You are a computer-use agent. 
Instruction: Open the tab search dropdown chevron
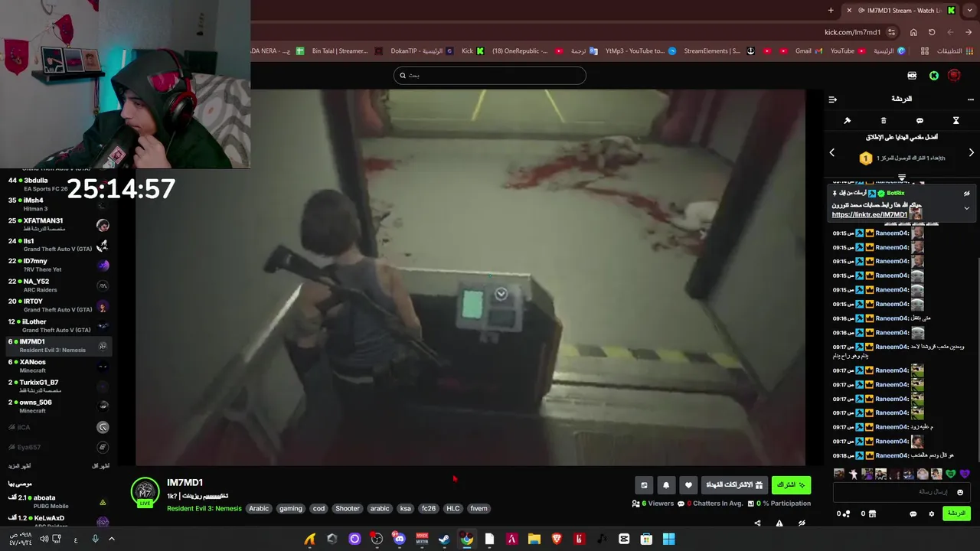(970, 11)
